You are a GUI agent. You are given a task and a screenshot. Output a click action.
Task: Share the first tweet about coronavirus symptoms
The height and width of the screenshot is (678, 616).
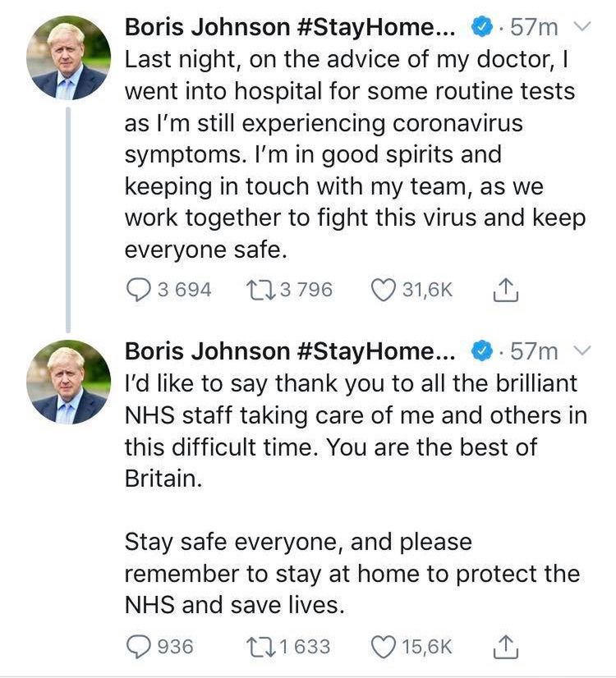point(507,289)
